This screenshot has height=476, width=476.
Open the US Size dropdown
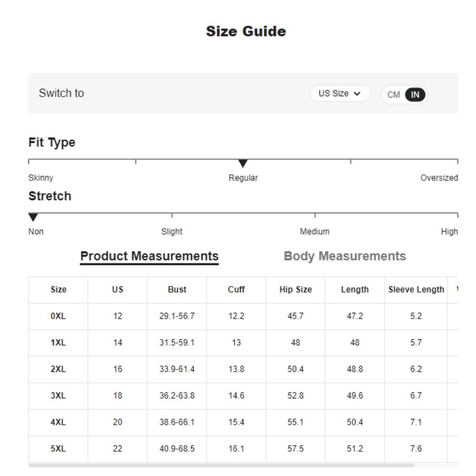click(340, 93)
